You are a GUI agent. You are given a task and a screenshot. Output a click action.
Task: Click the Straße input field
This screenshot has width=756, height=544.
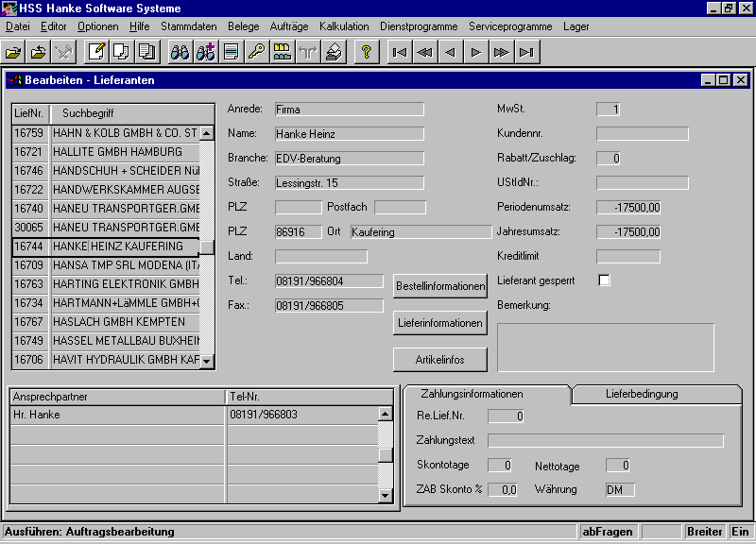(349, 182)
